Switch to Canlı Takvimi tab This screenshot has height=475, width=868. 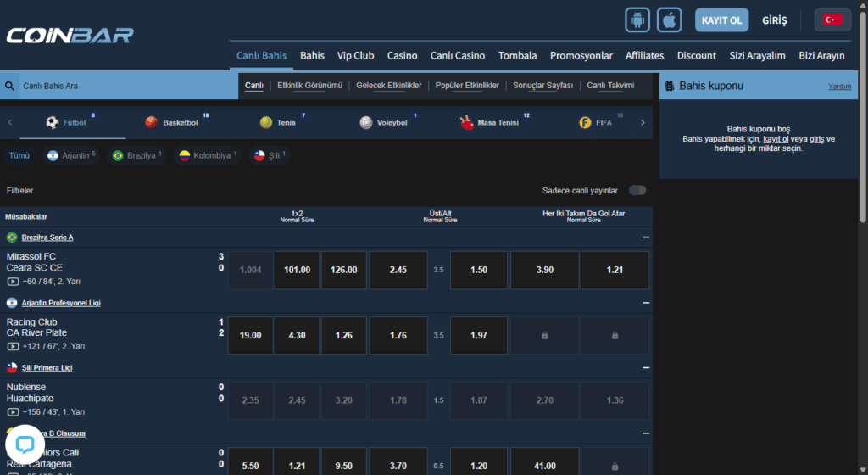(610, 86)
